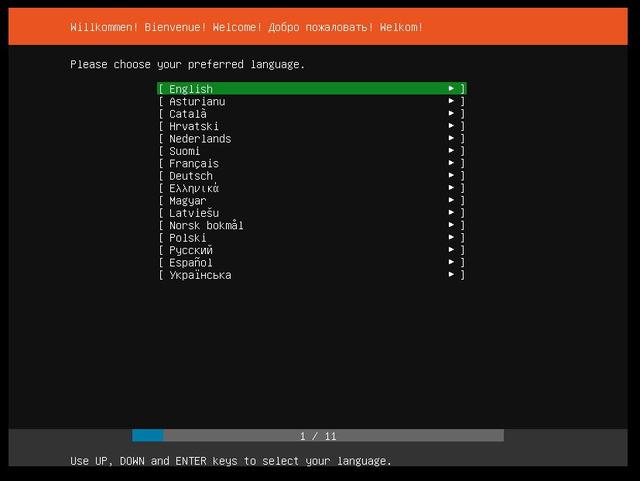Pick Magyar from language list
The width and height of the screenshot is (640, 481).
[312, 200]
